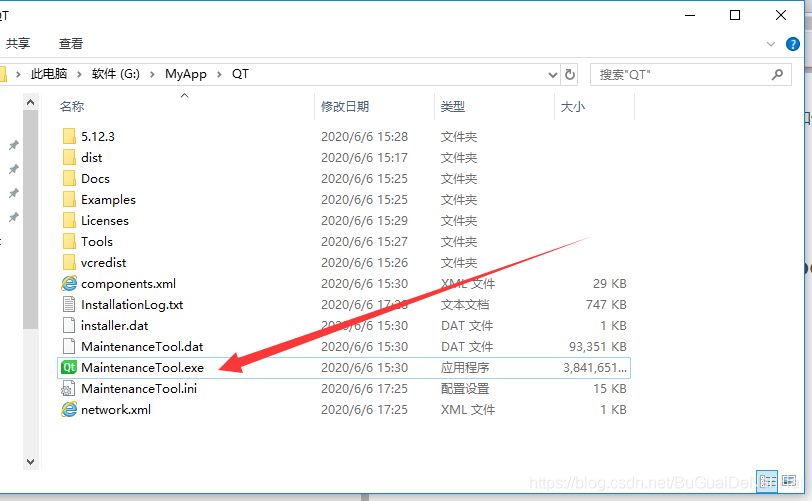Viewport: 812px width, 501px height.
Task: Click the pin icon level with the Licenses row
Action: coord(14,217)
